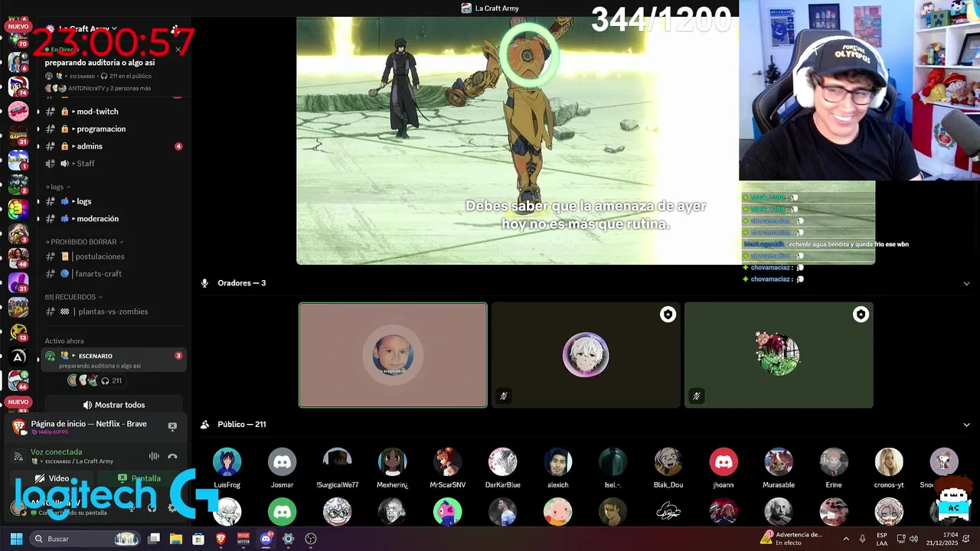Click the Mostrar todos button
Image resolution: width=980 pixels, height=551 pixels.
[113, 405]
